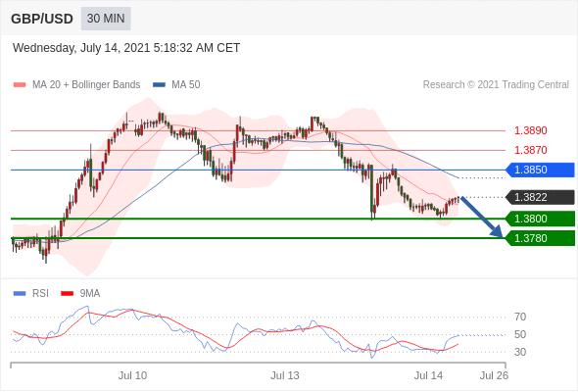Click the 'Jul 14' date axis label
Viewport: 578px width, 392px height.
(428, 375)
